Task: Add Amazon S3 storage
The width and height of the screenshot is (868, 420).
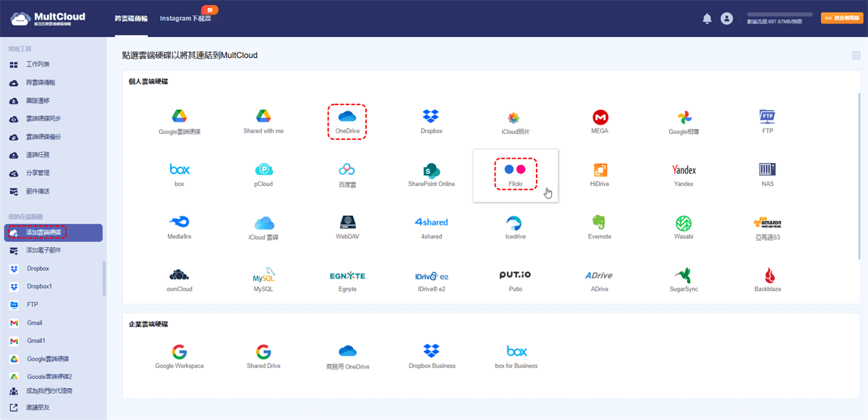Action: (767, 222)
